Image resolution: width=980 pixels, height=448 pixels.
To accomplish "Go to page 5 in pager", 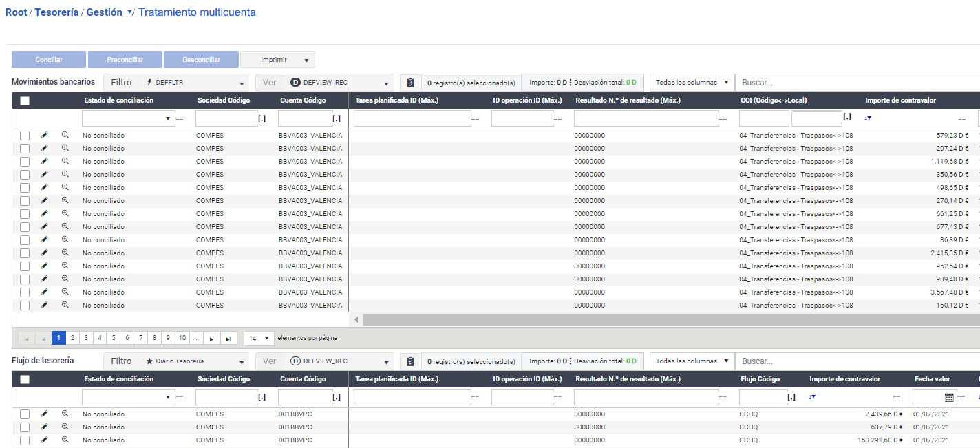I will [114, 338].
